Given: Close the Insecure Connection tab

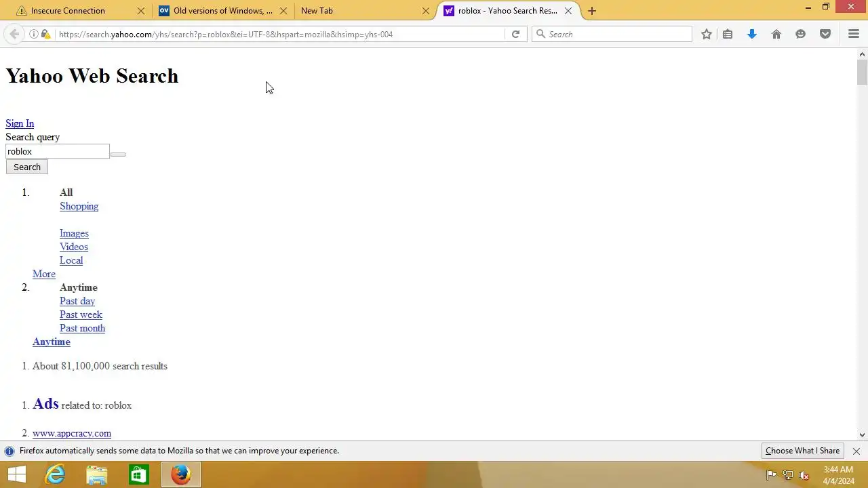Looking at the screenshot, I should coord(141,11).
